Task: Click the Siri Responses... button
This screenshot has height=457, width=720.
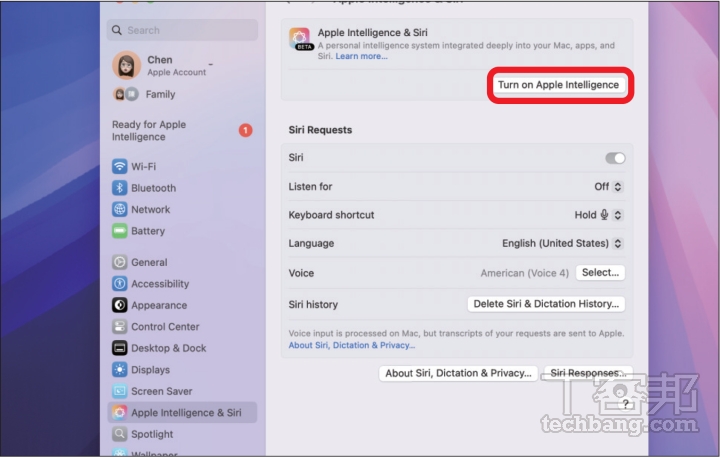Action: 588,373
